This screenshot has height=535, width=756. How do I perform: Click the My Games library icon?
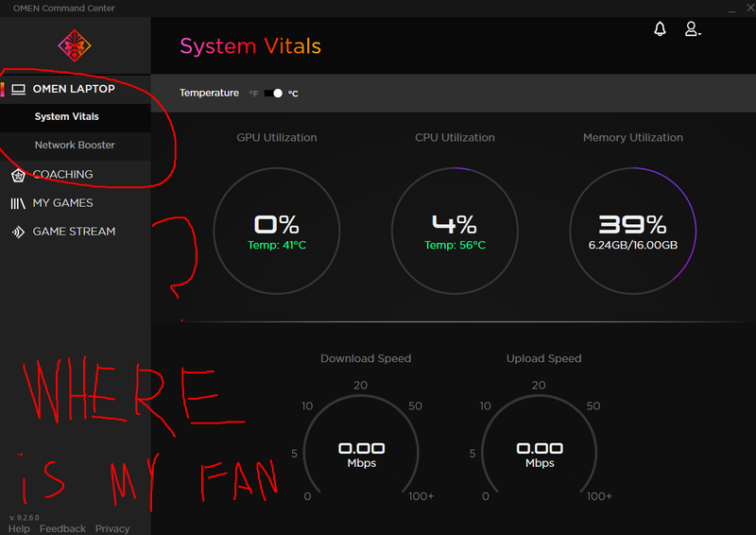point(18,203)
